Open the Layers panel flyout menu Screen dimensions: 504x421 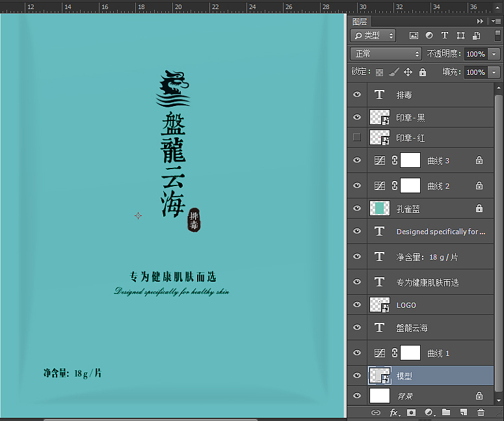coord(496,21)
